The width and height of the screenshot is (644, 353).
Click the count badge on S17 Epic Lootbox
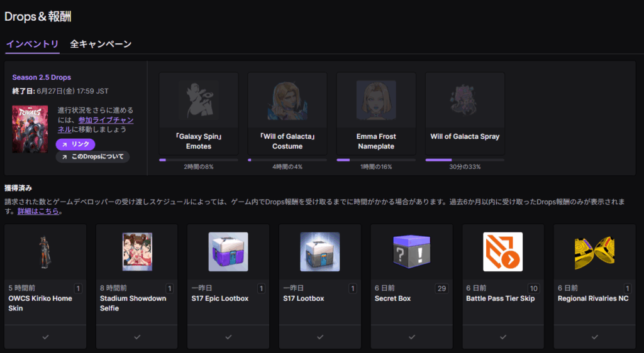[261, 289]
